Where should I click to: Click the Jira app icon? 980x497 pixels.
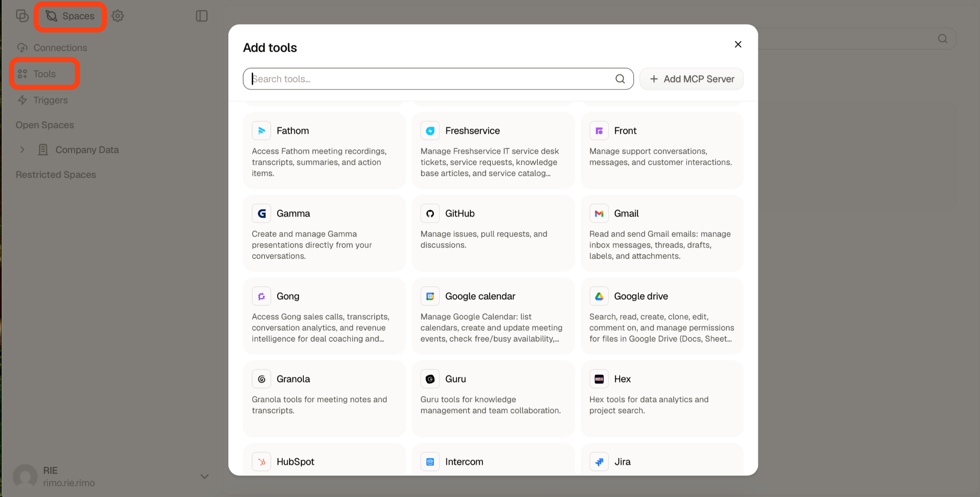[x=599, y=462]
